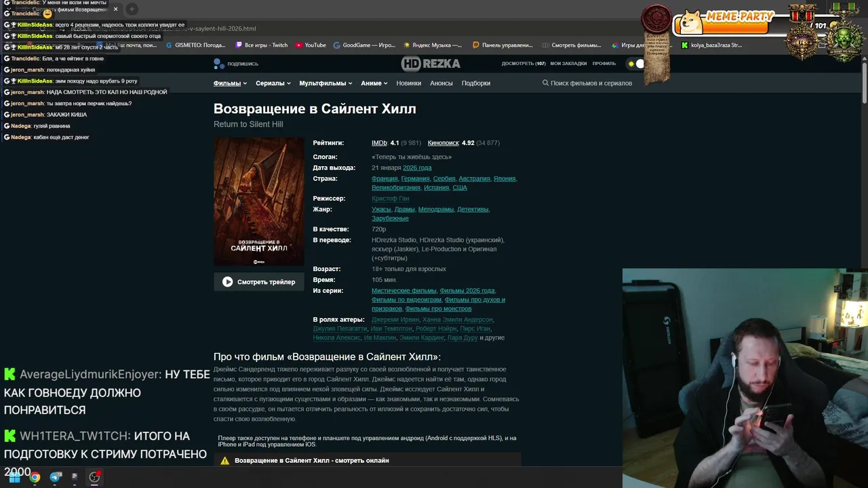Click the movie poster thumbnail
This screenshot has width=868, height=488.
click(x=259, y=202)
